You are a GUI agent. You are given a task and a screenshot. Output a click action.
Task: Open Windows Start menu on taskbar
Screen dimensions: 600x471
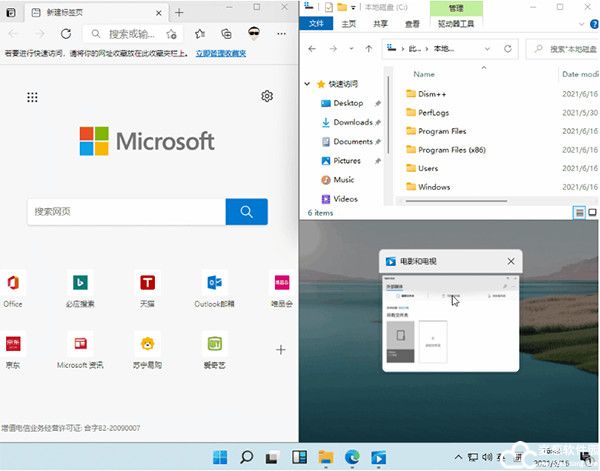pyautogui.click(x=220, y=457)
